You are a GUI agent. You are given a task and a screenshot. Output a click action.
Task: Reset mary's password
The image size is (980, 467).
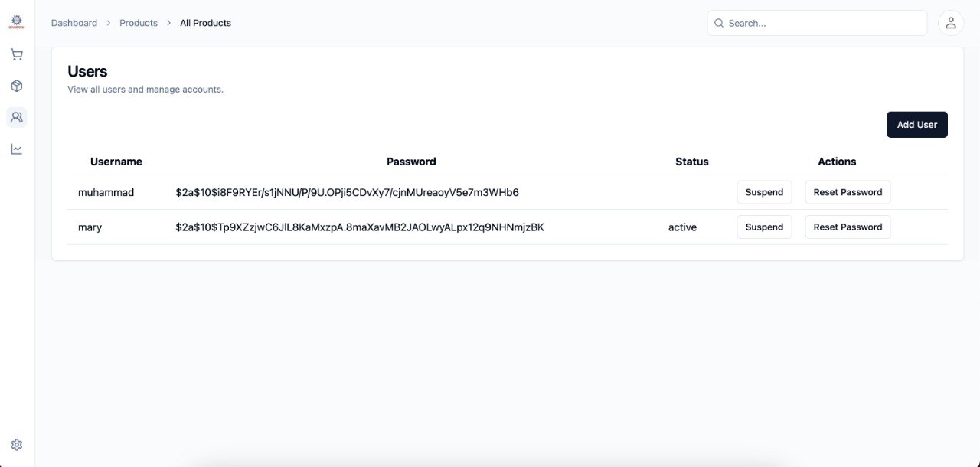click(848, 227)
